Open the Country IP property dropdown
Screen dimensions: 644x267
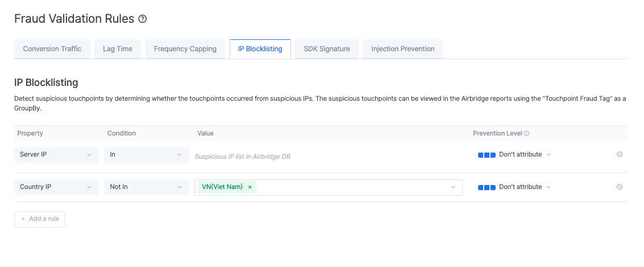tap(56, 187)
